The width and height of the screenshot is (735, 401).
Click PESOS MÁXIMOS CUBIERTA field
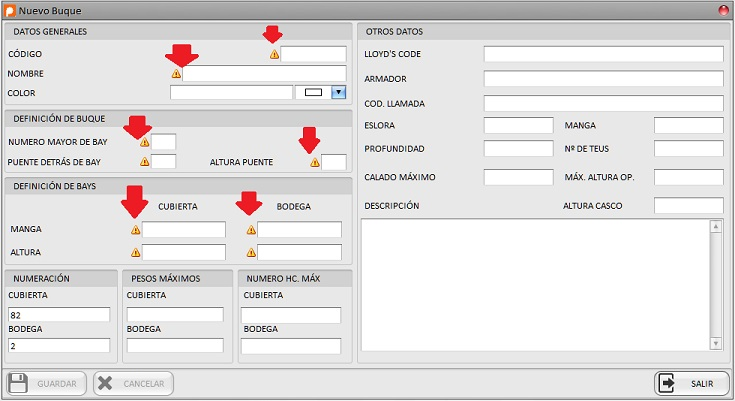(x=175, y=315)
